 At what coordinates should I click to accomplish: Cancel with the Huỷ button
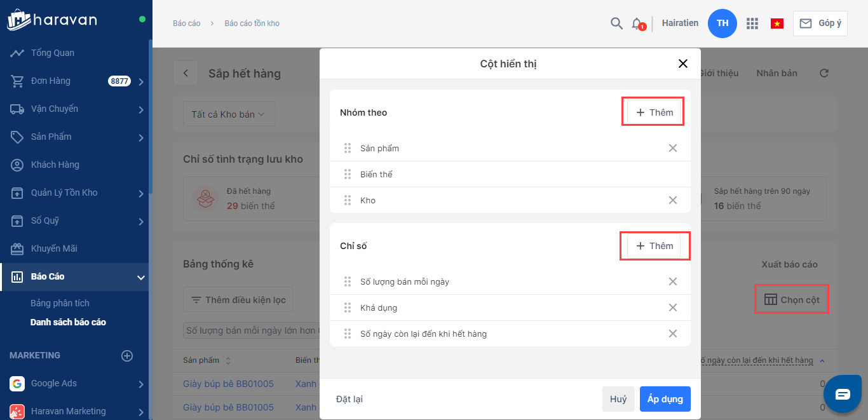(x=618, y=399)
